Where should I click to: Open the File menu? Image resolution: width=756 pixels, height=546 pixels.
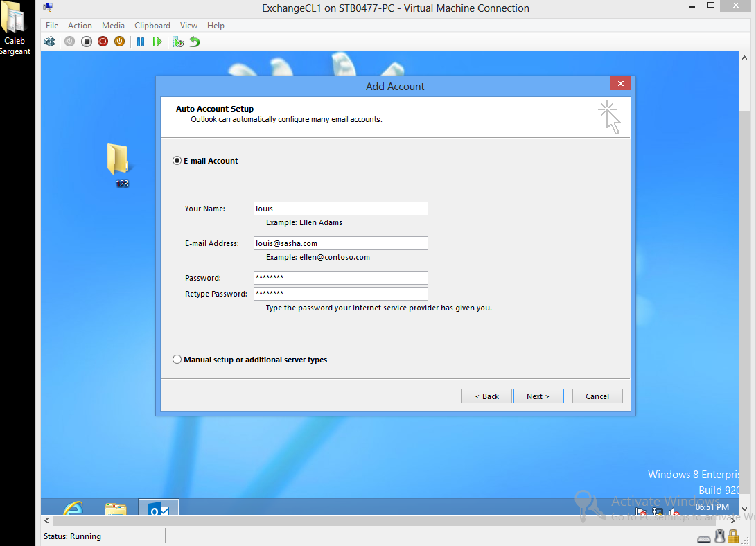52,26
